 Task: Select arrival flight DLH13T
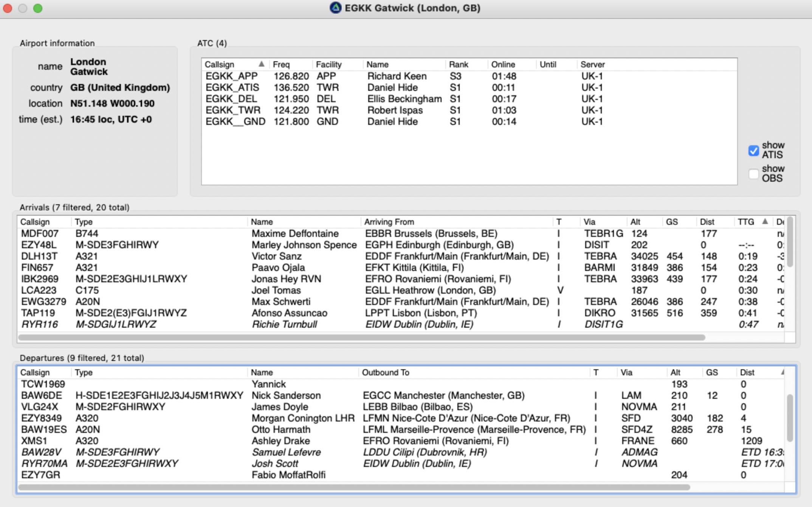pos(39,256)
